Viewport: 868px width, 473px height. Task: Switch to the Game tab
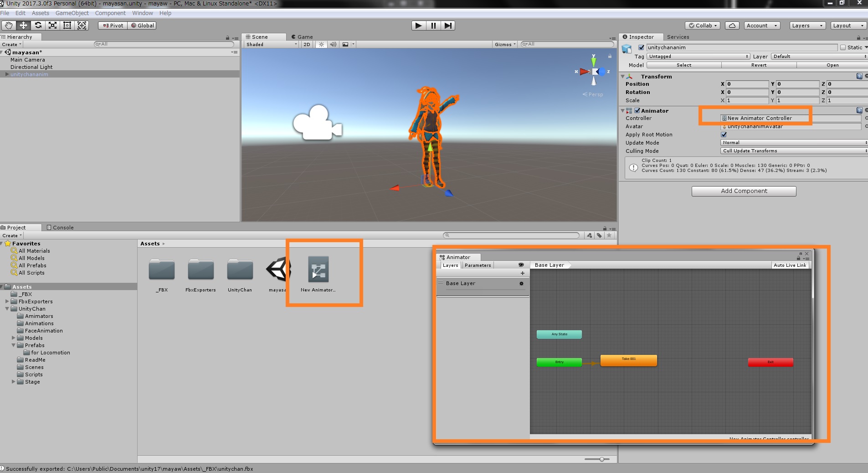(302, 37)
